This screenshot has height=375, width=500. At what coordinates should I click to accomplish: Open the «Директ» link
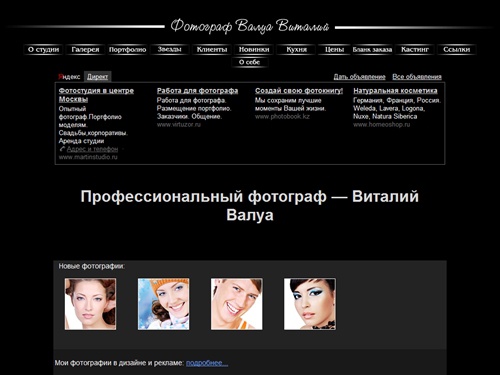(97, 77)
